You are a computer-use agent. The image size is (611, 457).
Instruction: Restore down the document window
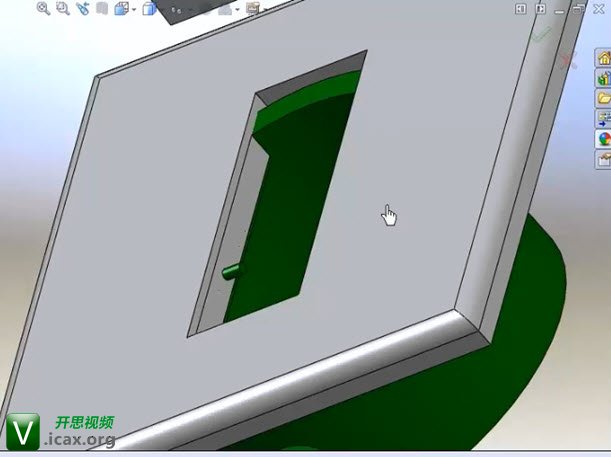(579, 9)
